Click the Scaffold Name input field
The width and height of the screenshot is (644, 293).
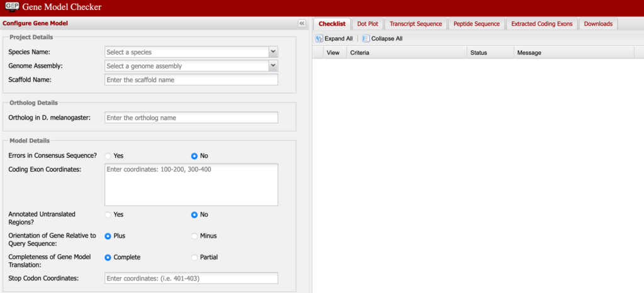191,80
